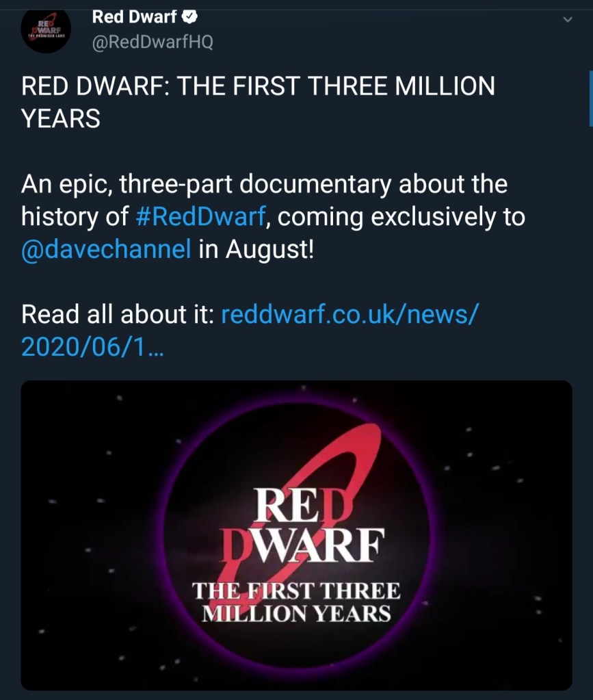Click the white RED DWARF logo text
Screen dimensions: 593x700
coord(304,526)
